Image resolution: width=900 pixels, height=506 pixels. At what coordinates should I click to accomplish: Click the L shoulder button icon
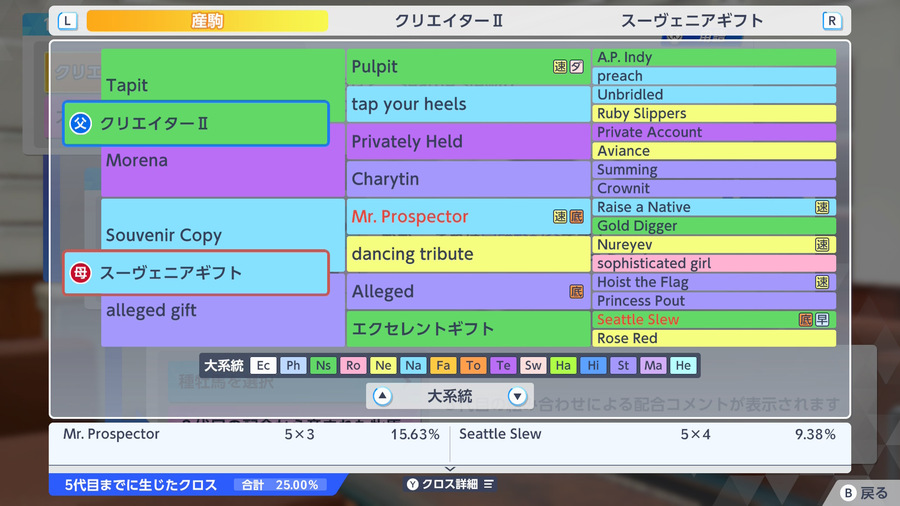(67, 21)
